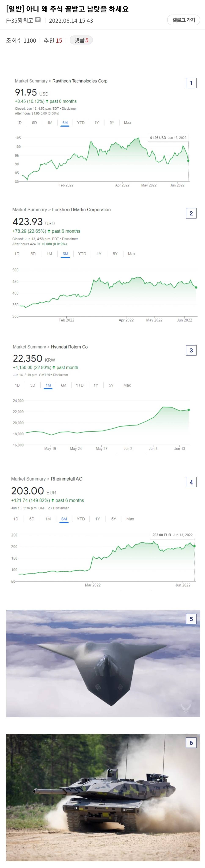
Task: Switch Rheinmetall chart to Max range
Action: (130, 519)
